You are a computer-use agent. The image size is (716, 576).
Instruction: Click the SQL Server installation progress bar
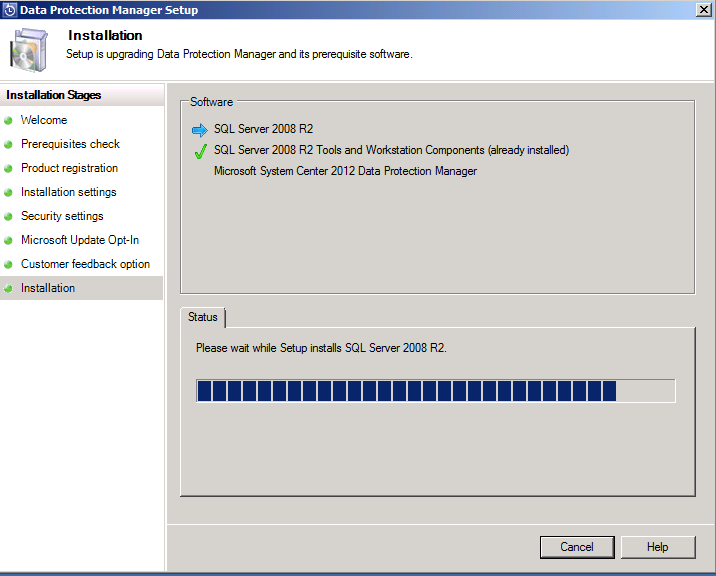[x=436, y=391]
